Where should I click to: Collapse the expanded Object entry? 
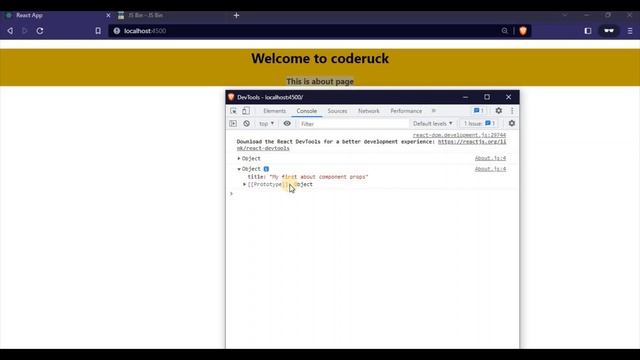[239, 169]
